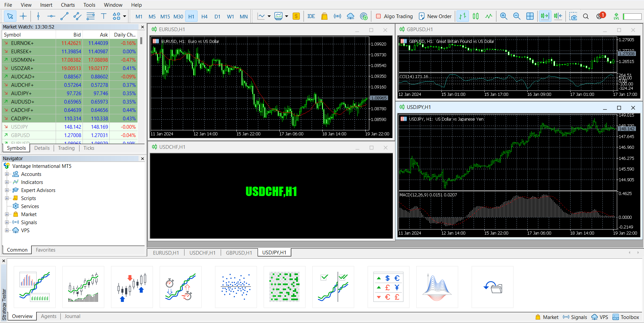The image size is (644, 323).
Task: Toggle Algo Trading on
Action: 394,16
